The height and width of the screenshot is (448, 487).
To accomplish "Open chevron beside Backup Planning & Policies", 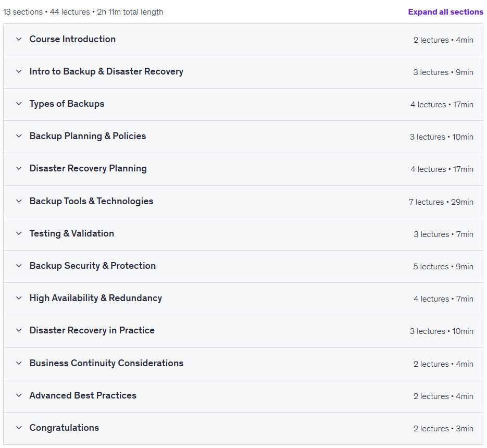I will point(19,136).
